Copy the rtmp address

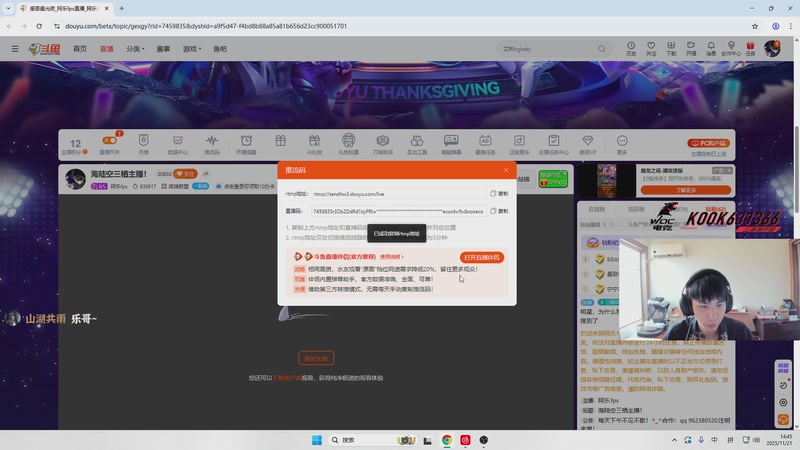point(499,194)
